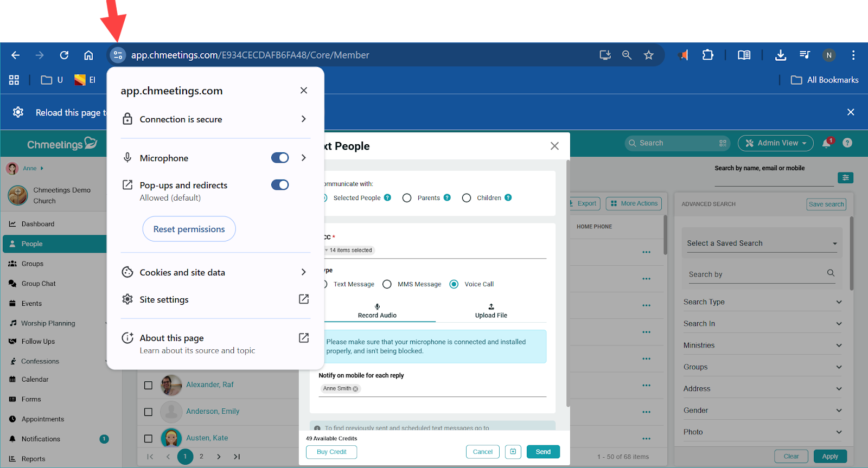Click the notifications bell icon in header

coord(826,143)
